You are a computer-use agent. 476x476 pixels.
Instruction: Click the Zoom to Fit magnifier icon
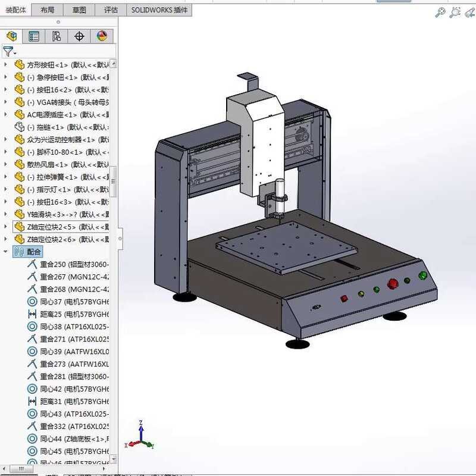440,12
